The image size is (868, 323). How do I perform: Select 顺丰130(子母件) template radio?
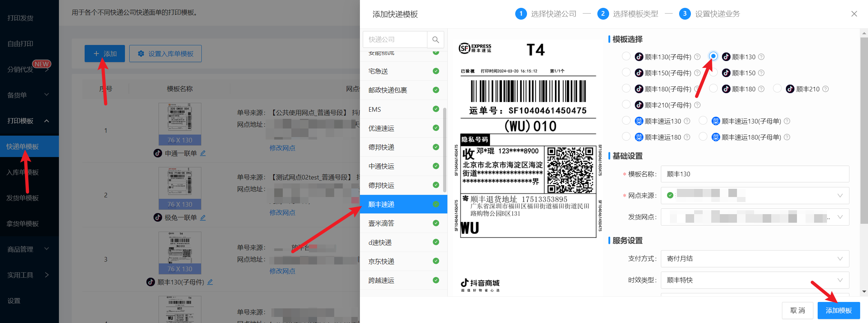coord(626,56)
